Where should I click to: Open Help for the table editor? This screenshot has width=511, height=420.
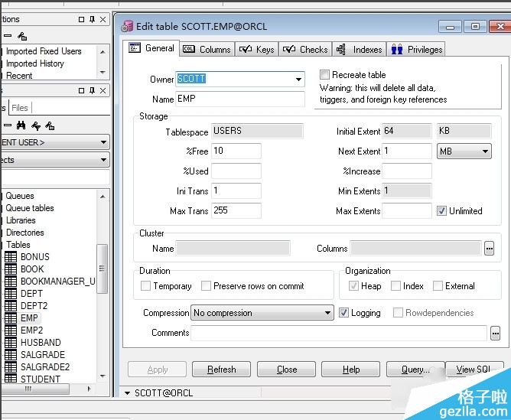tap(350, 370)
